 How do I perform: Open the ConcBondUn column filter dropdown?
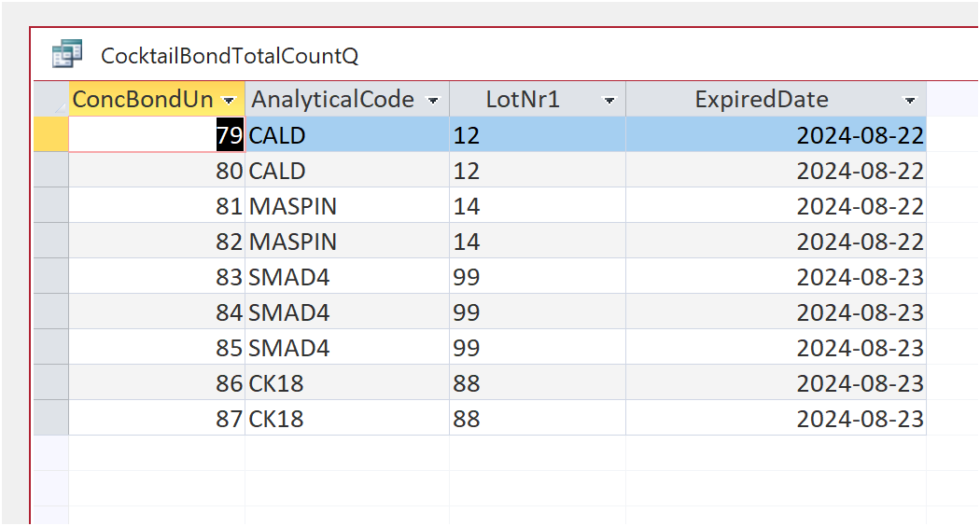click(x=230, y=100)
